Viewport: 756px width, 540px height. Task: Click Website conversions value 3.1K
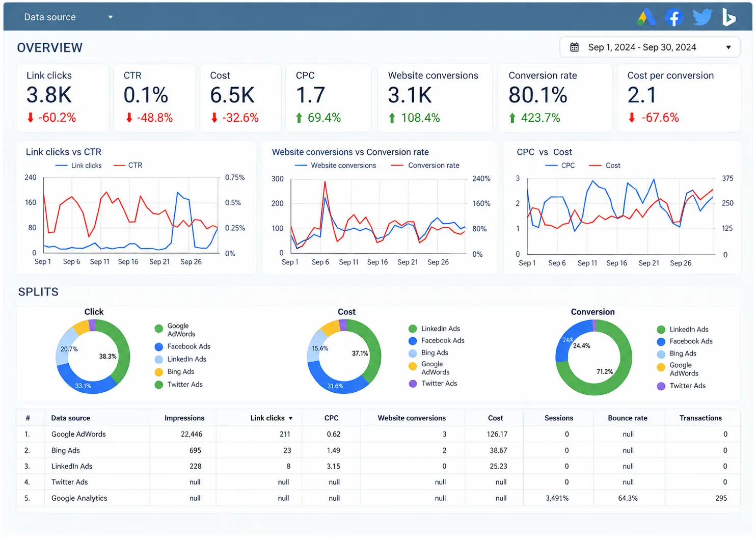pos(410,95)
